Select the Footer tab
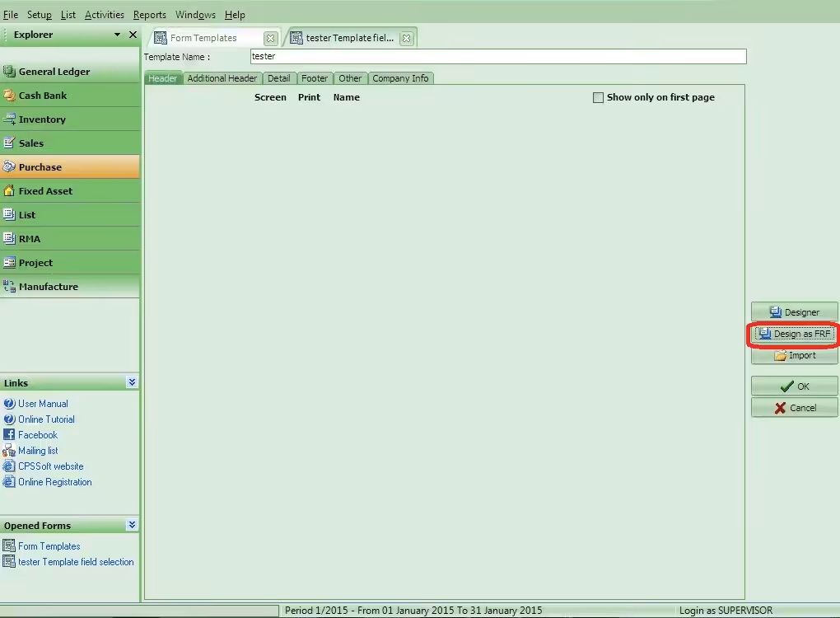Image resolution: width=840 pixels, height=618 pixels. coord(315,78)
